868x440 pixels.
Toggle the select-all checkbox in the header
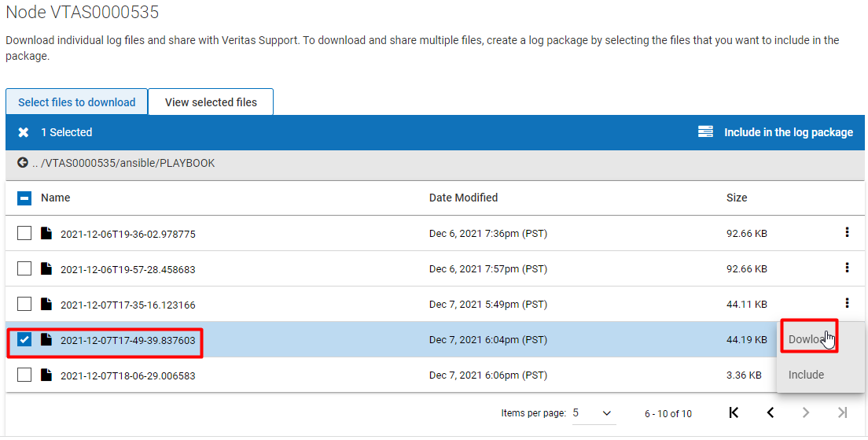point(24,198)
